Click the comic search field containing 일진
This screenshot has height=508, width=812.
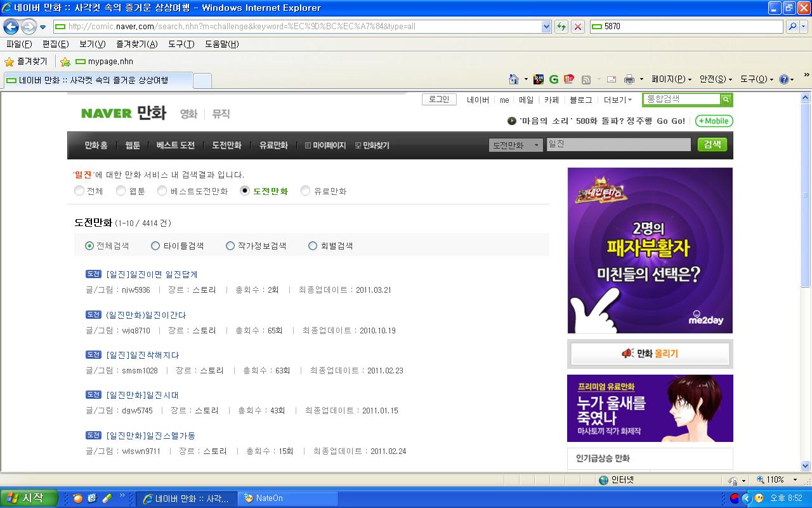pyautogui.click(x=619, y=145)
